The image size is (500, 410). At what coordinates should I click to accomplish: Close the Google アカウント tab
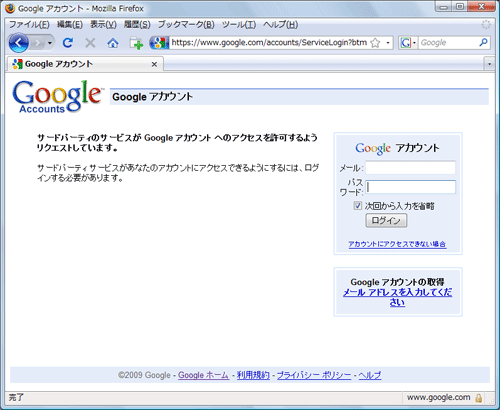(x=154, y=64)
